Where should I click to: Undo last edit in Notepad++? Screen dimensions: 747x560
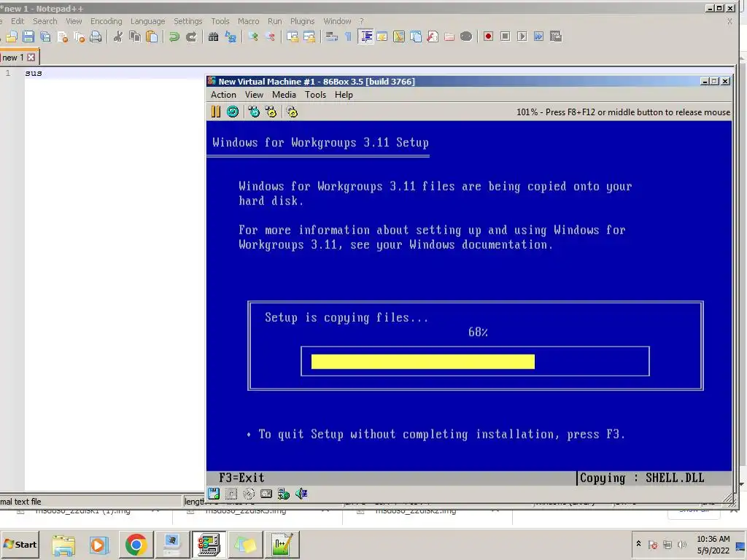pos(174,36)
